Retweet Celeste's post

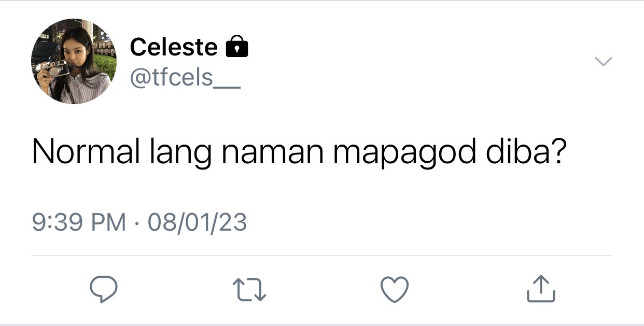tap(249, 289)
